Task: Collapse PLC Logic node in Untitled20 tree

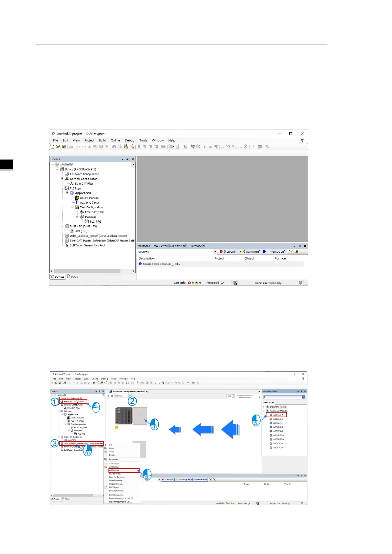Action: [62, 188]
